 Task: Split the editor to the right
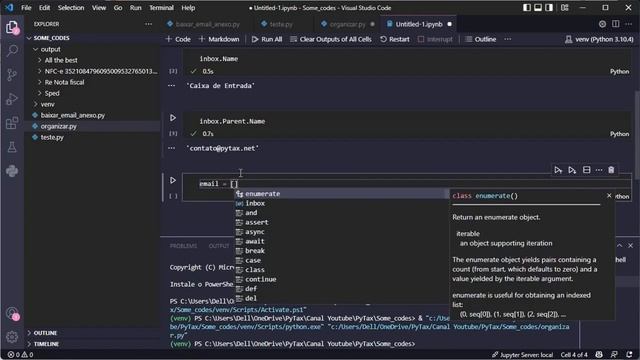(616, 24)
